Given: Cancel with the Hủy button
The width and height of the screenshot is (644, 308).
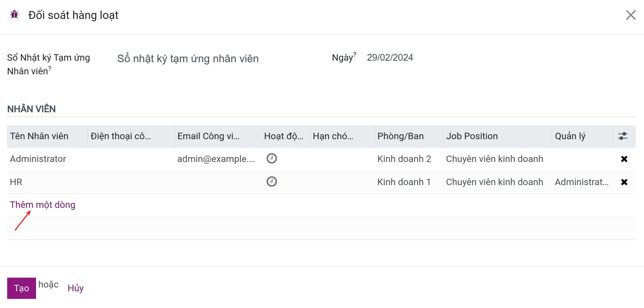Looking at the screenshot, I should [x=75, y=288].
